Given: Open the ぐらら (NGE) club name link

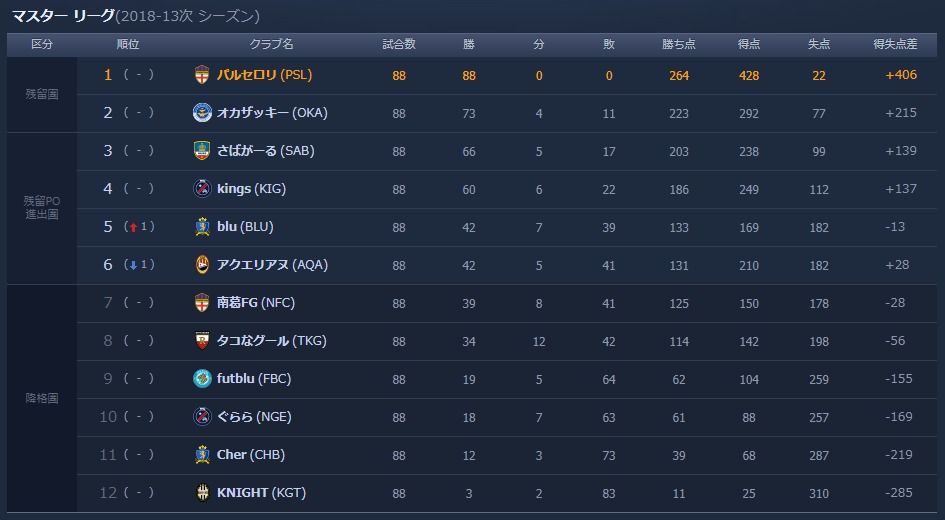Looking at the screenshot, I should (x=254, y=416).
